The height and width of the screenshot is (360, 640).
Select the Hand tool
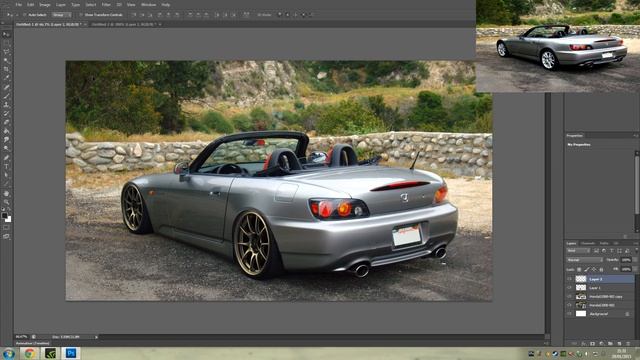tap(6, 193)
